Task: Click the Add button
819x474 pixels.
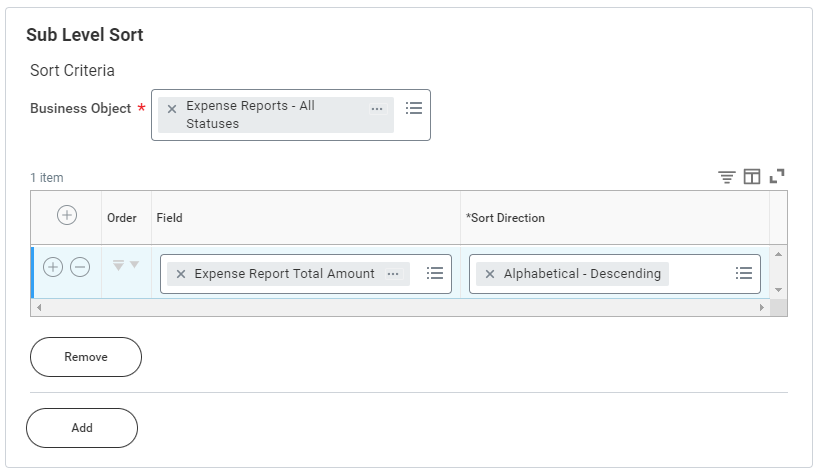Action: click(82, 428)
